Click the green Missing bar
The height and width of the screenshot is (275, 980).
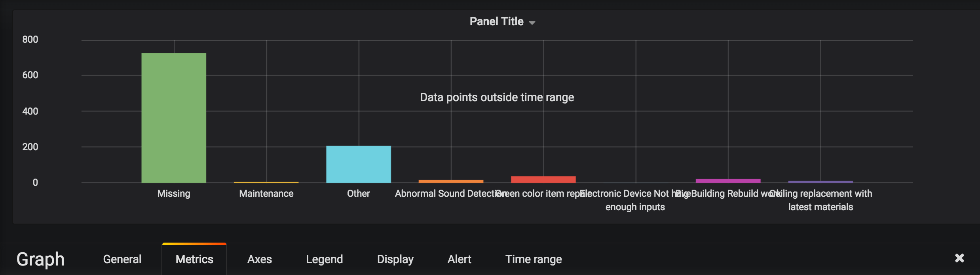174,118
